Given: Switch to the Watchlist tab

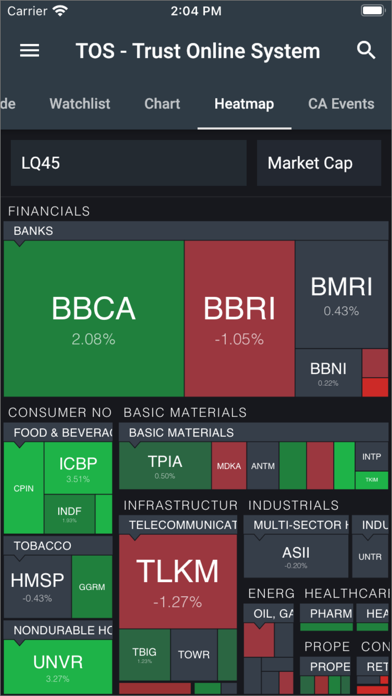Looking at the screenshot, I should [x=80, y=104].
